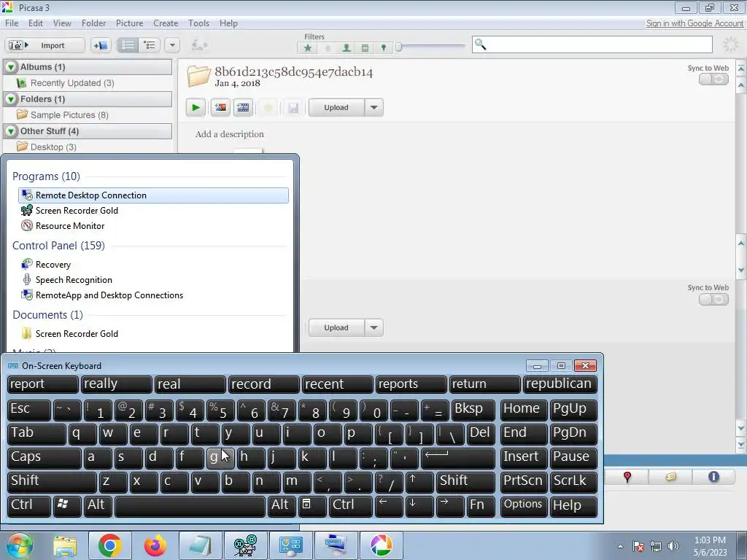Open the top Upload dropdown arrow
This screenshot has height=560, width=747.
point(374,108)
